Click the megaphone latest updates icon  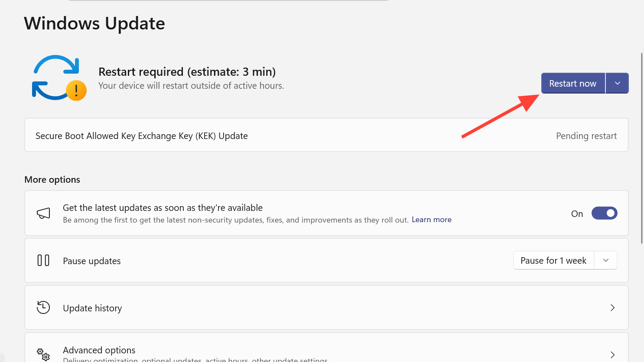click(x=43, y=213)
